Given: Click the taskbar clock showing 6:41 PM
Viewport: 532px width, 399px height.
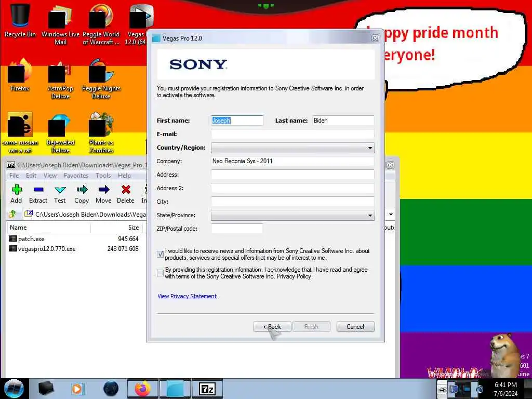Looking at the screenshot, I should tap(506, 389).
